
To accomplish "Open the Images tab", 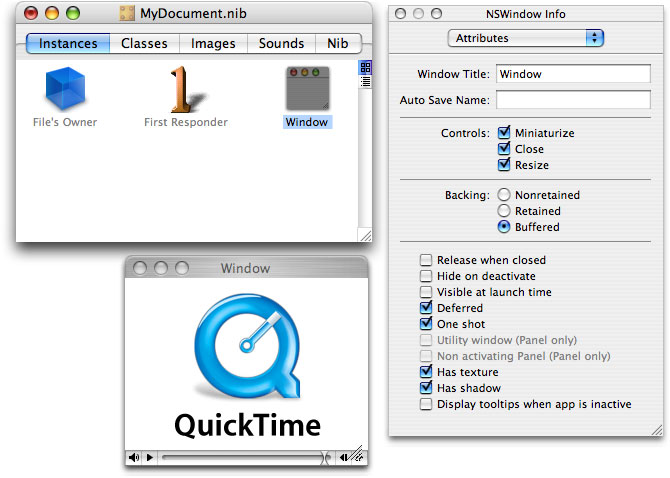I will (213, 44).
